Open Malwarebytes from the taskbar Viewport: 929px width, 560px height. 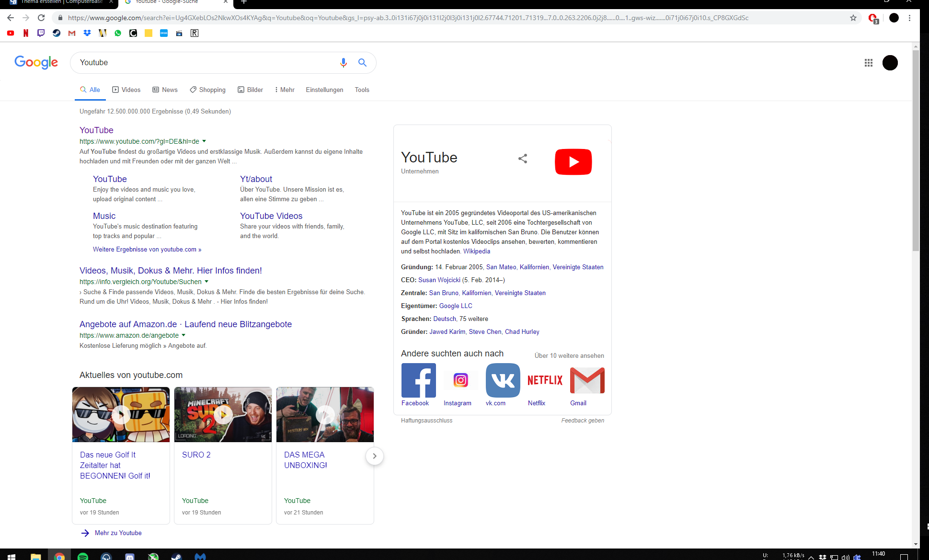(x=200, y=556)
